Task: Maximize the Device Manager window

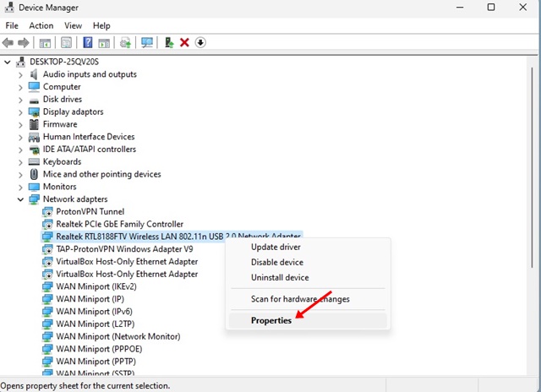Action: point(491,7)
